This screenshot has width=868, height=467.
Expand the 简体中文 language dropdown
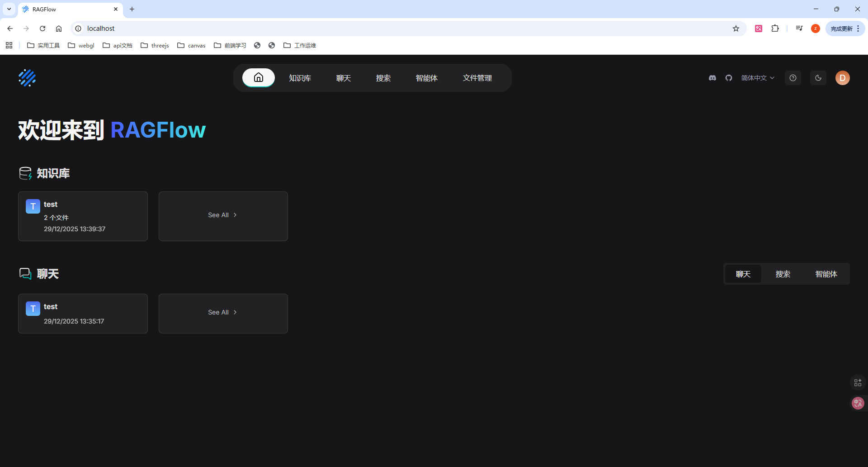[758, 78]
